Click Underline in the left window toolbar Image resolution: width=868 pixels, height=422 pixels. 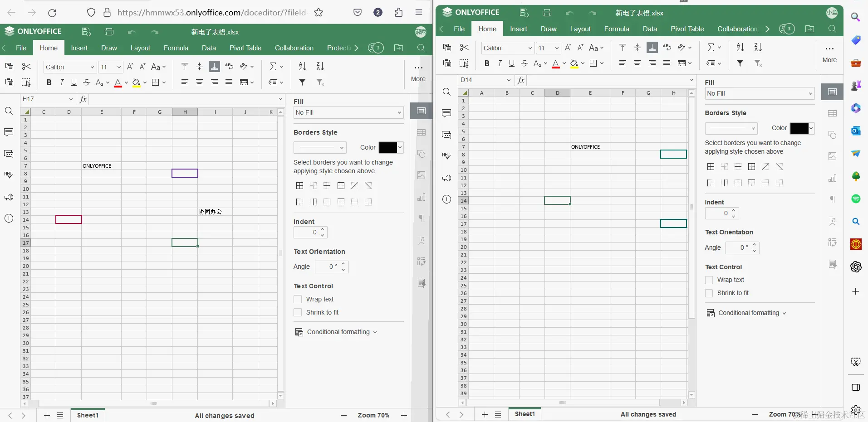(74, 82)
